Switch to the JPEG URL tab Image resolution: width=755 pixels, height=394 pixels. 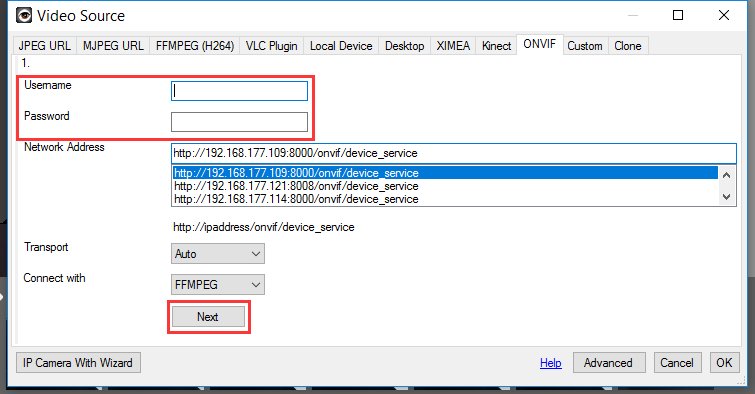click(44, 46)
